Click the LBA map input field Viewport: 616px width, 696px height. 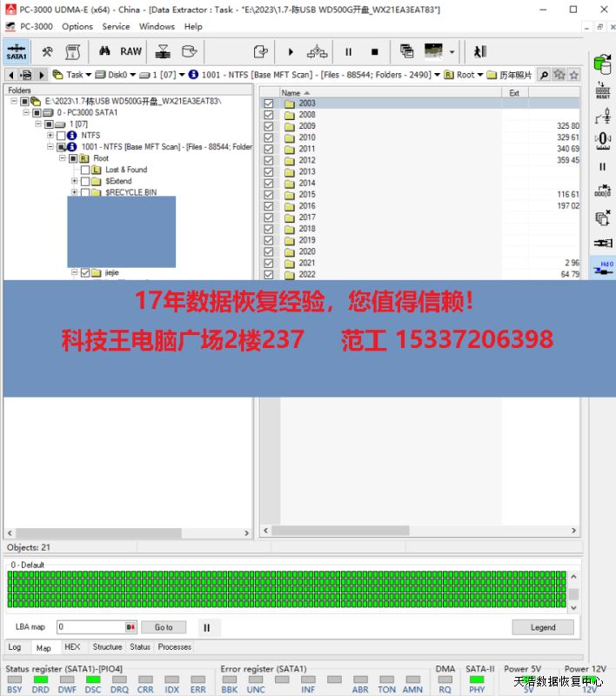click(x=91, y=627)
